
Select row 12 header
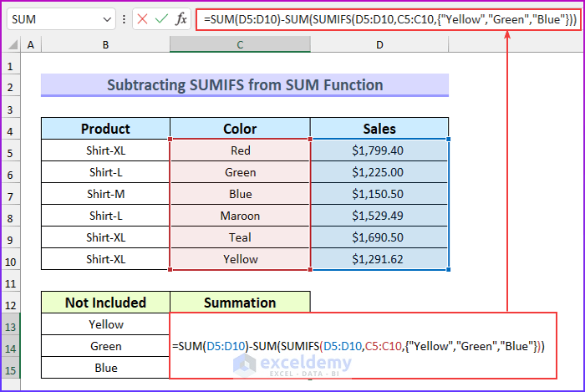pyautogui.click(x=11, y=303)
